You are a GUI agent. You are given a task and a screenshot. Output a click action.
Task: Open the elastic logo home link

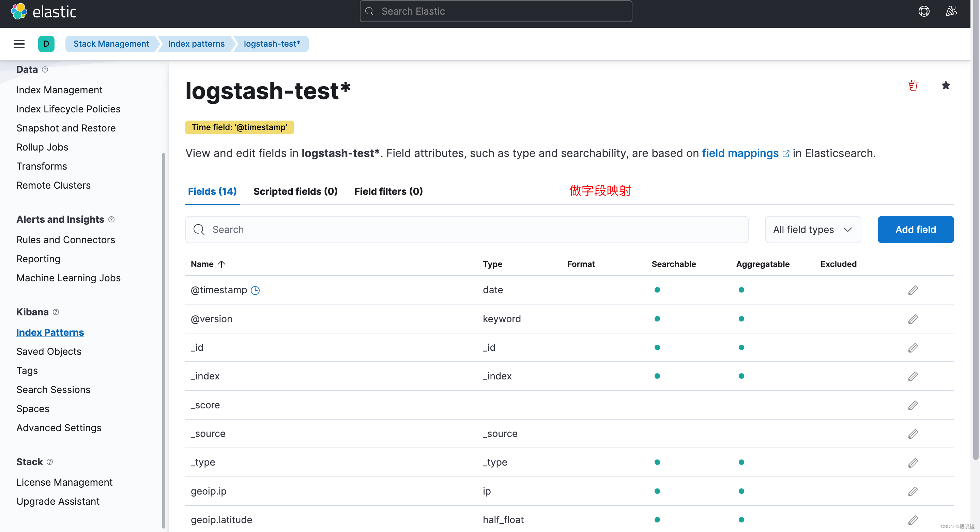tap(43, 11)
